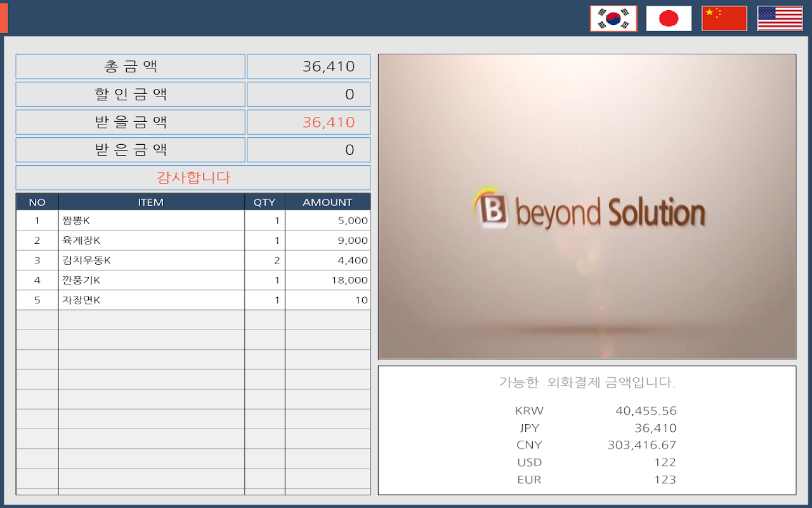Viewport: 812px width, 508px height.
Task: Select the 육계장K item row
Action: pyautogui.click(x=193, y=241)
